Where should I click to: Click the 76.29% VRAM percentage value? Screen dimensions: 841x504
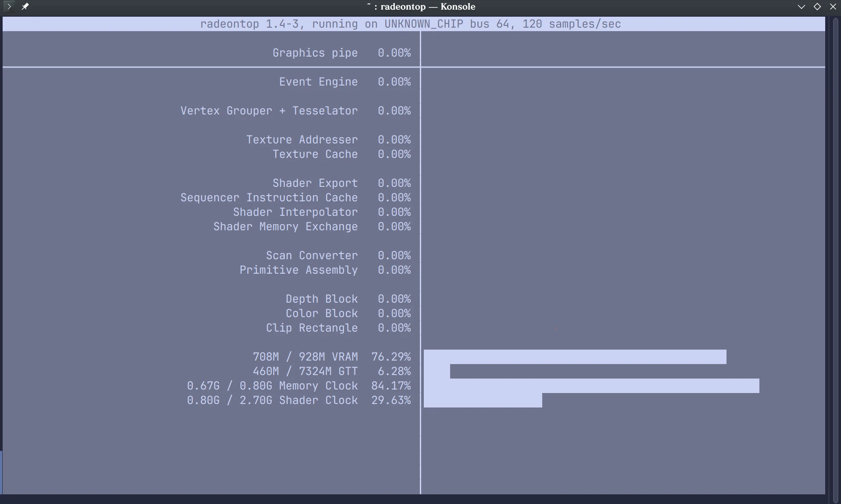coord(391,357)
